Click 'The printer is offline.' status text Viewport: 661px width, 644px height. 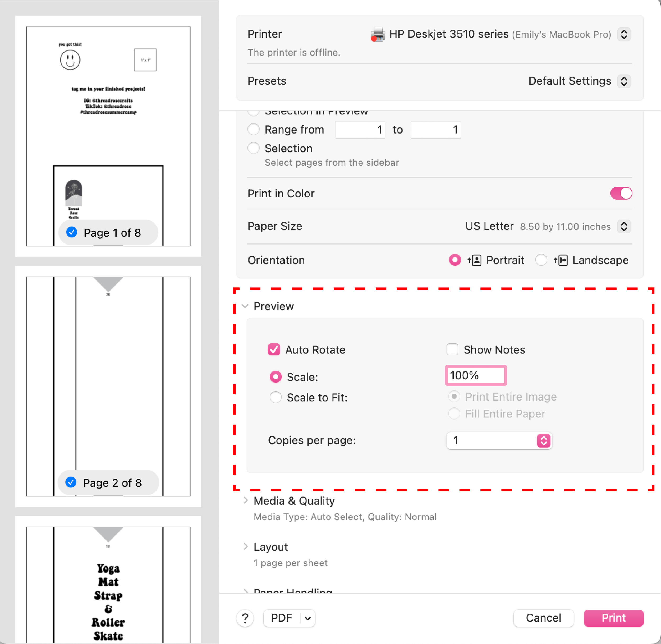(294, 52)
